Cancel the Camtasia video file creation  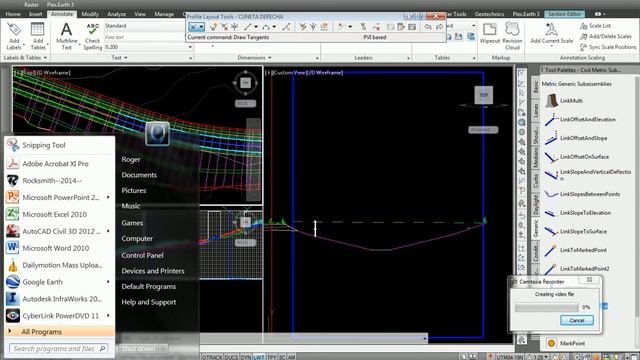point(577,320)
